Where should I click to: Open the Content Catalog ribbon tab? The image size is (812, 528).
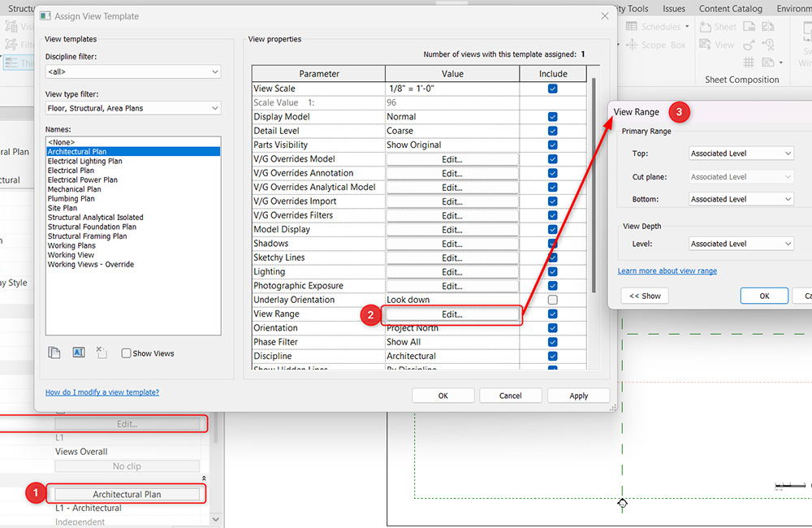coord(730,9)
